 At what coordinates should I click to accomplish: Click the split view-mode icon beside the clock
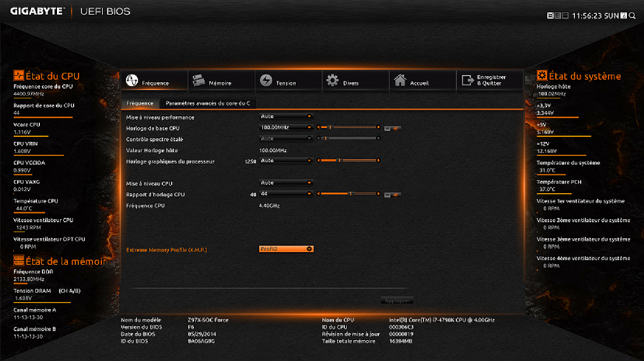[565, 16]
